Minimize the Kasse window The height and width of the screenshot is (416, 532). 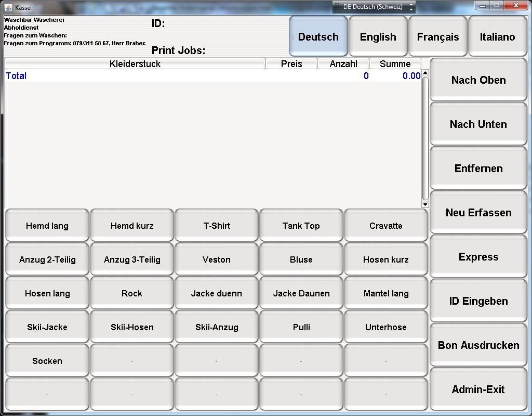pos(482,5)
